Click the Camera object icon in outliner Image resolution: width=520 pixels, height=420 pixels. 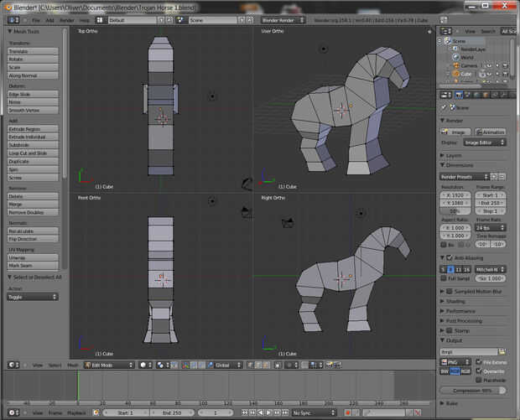[455, 65]
